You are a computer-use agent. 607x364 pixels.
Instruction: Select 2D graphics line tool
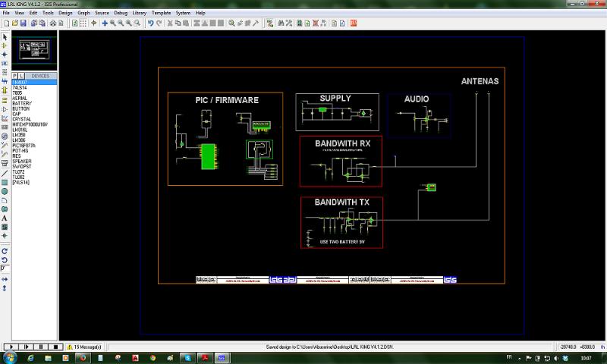pyautogui.click(x=5, y=174)
